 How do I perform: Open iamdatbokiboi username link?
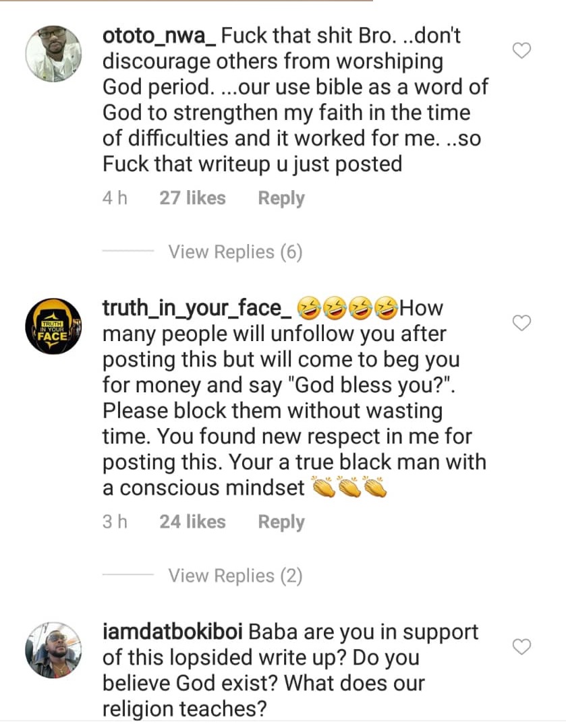(x=173, y=632)
